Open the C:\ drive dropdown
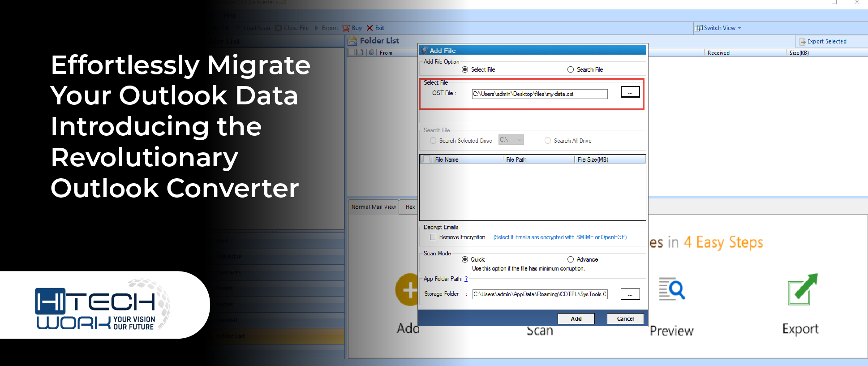Screen dimensions: 868x366 (511, 140)
